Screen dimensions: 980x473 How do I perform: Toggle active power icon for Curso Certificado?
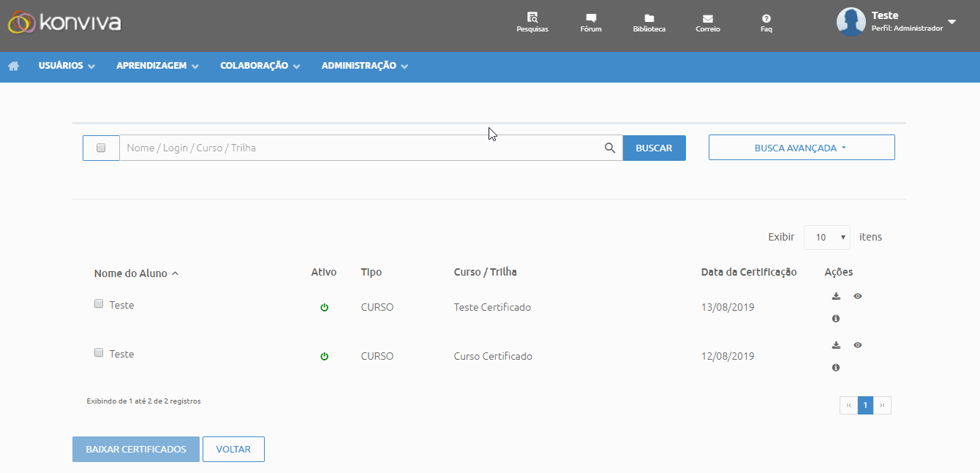(x=325, y=357)
